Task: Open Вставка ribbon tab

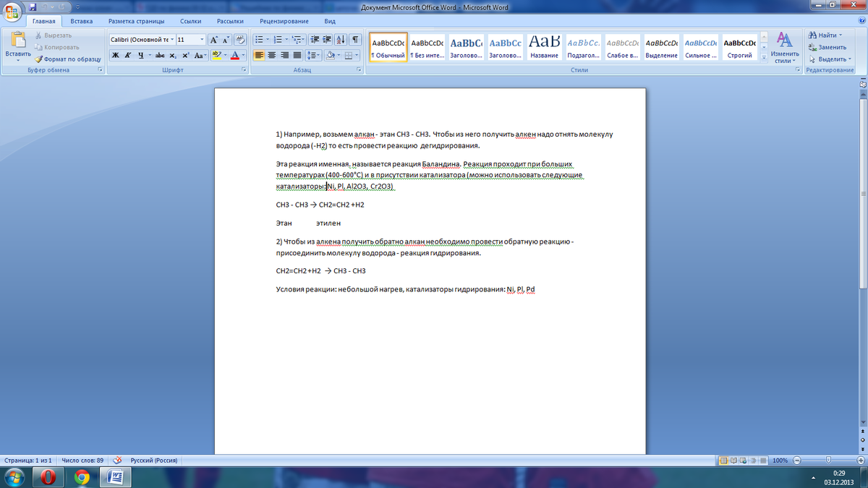Action: click(x=82, y=22)
